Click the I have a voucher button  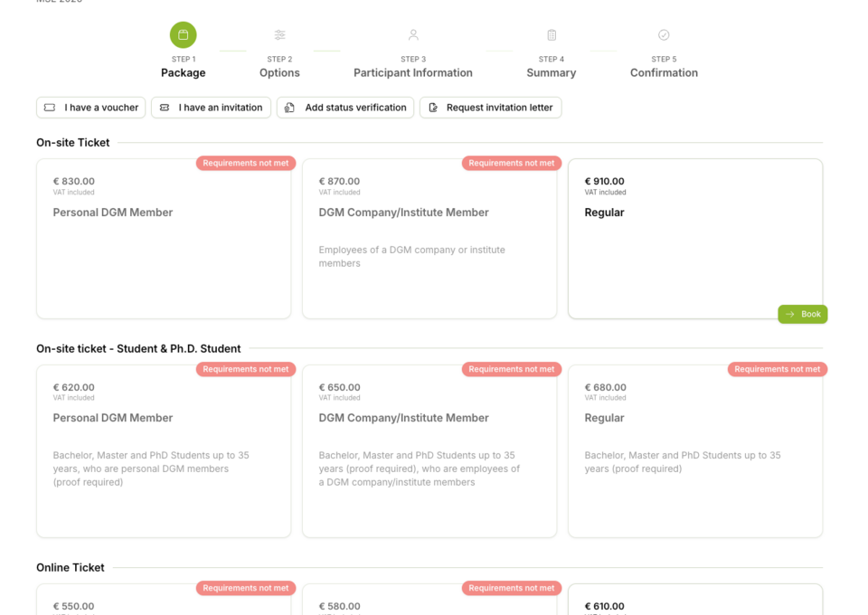pyautogui.click(x=90, y=108)
